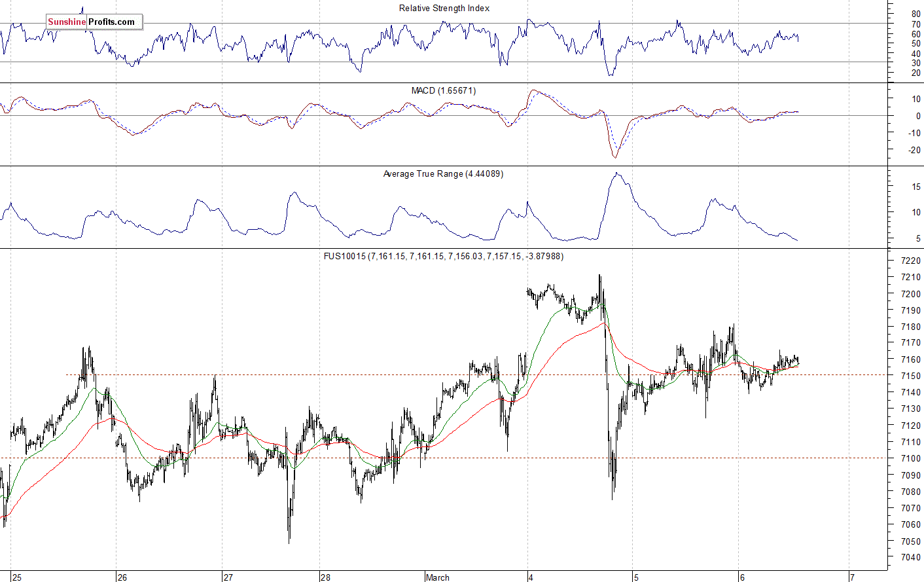Click the 7070 price axis value

pos(911,508)
